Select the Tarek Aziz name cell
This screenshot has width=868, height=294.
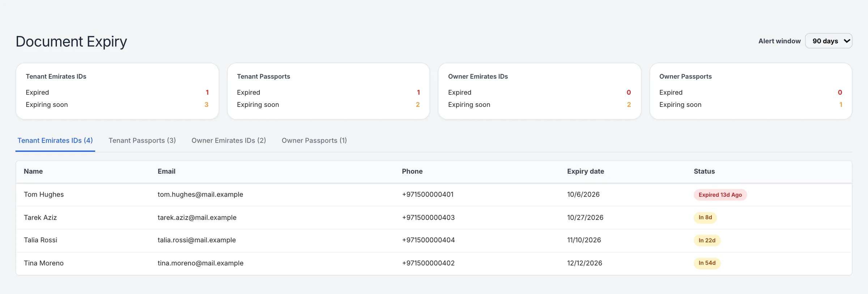coord(40,218)
